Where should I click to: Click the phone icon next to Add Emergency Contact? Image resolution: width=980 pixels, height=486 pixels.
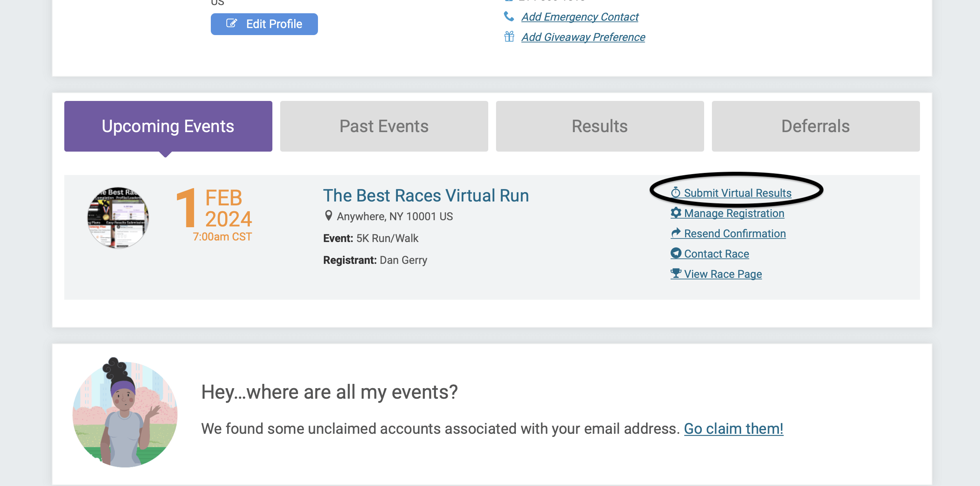(x=509, y=16)
